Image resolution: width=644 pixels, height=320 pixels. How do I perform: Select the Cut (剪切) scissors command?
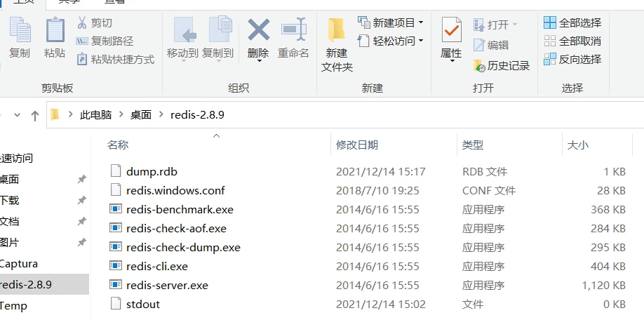95,22
